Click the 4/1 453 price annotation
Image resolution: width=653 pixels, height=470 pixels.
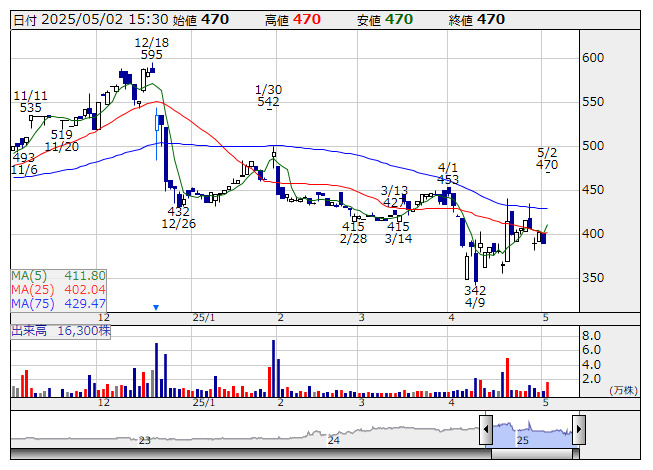click(448, 174)
